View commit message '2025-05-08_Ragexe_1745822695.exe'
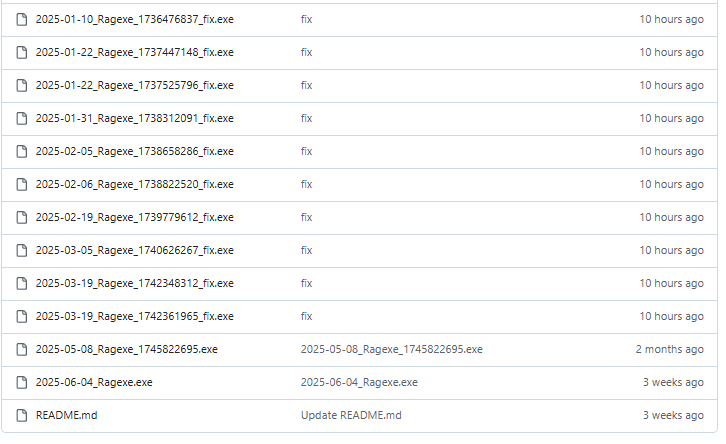 (392, 350)
